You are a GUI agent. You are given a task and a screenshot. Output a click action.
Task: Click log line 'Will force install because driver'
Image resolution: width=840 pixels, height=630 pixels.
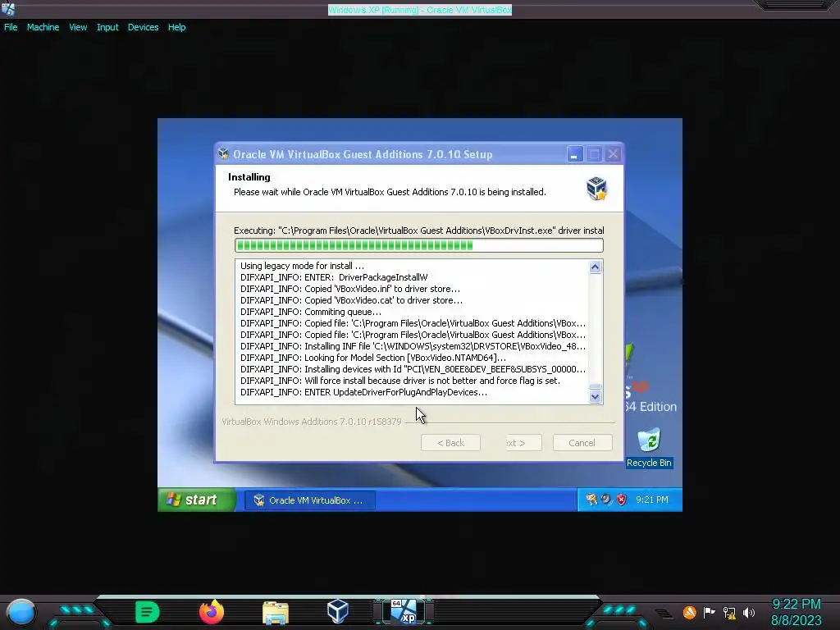[400, 381]
